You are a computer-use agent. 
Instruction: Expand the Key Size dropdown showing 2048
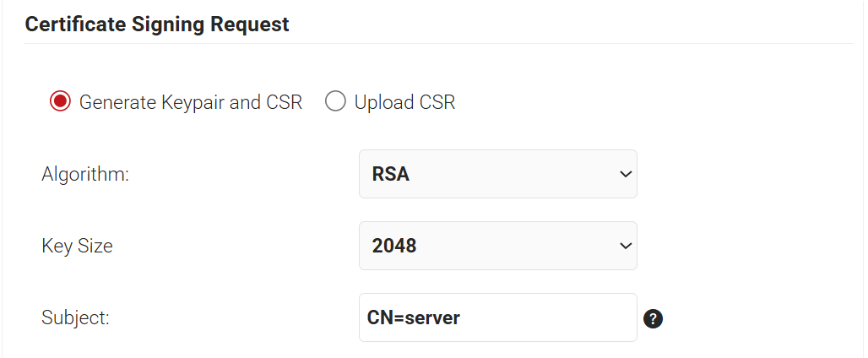(x=497, y=246)
